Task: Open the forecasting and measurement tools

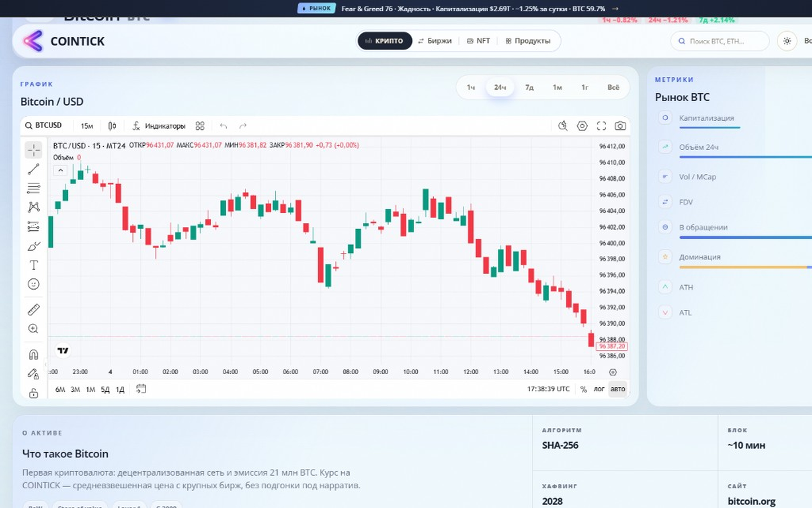Action: click(34, 226)
